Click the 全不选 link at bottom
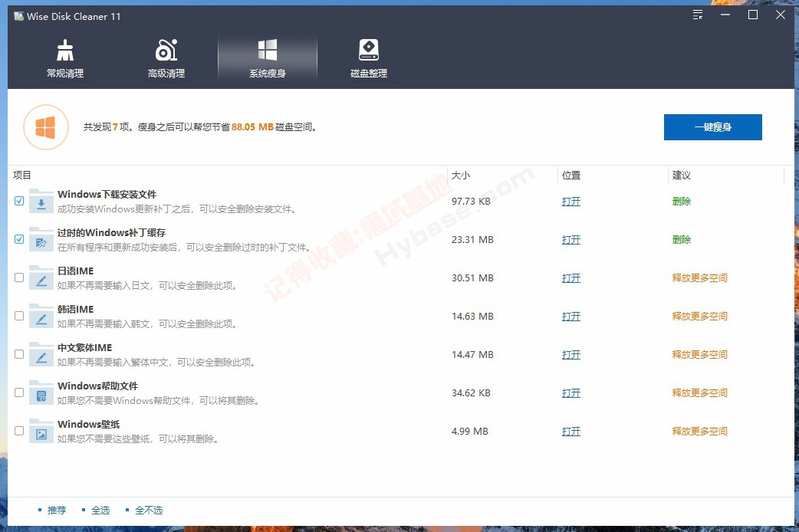 [149, 510]
